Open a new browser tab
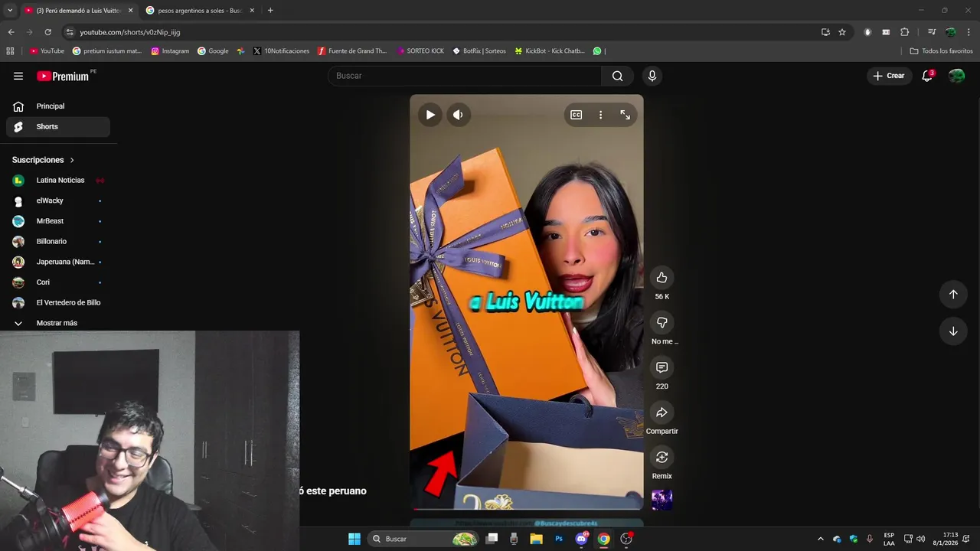The width and height of the screenshot is (980, 551). tap(270, 11)
